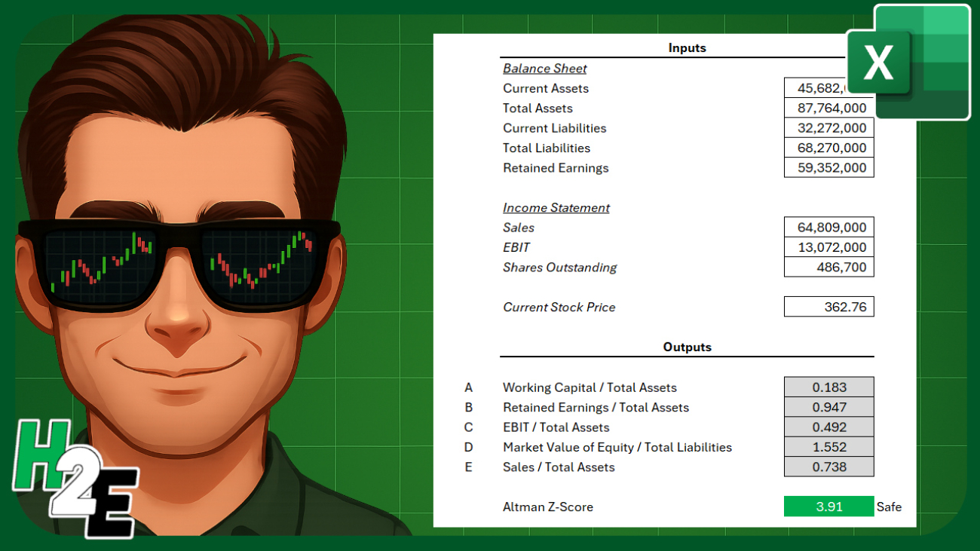Image resolution: width=980 pixels, height=551 pixels.
Task: Click the 1.552 output cell
Action: 828,447
